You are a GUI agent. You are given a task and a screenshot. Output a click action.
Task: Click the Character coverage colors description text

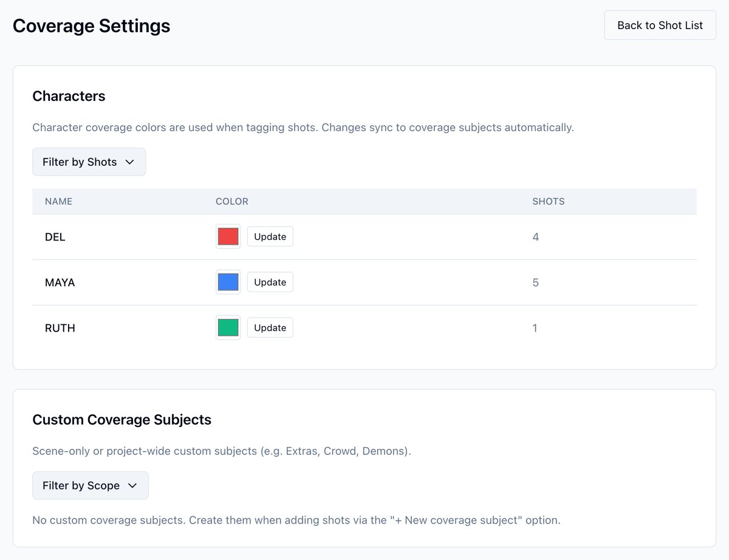point(303,128)
